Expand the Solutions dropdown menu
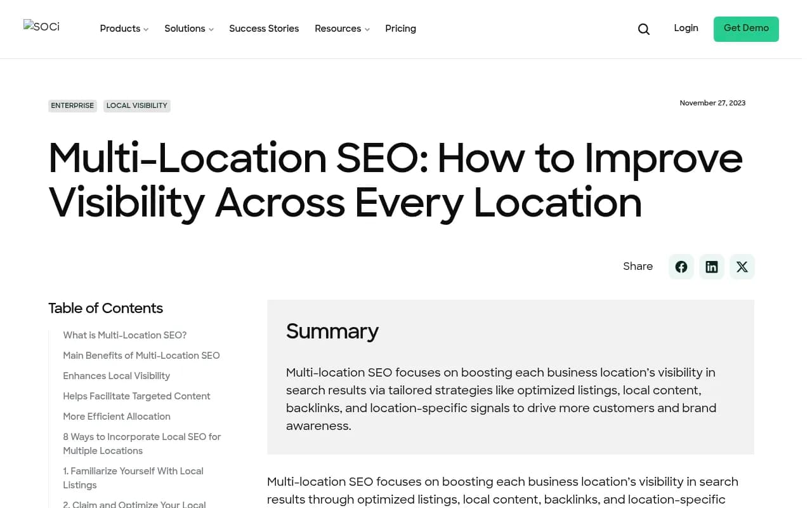Image resolution: width=812 pixels, height=508 pixels. (x=189, y=29)
